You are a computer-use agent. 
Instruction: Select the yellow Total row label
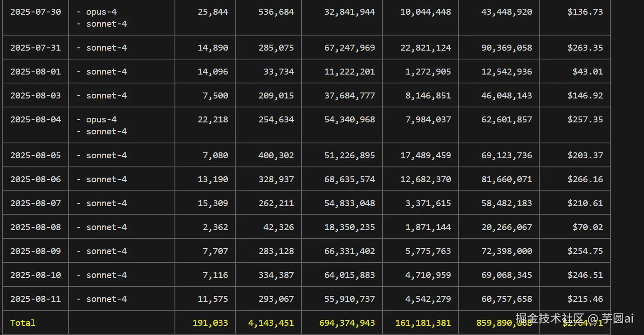click(x=23, y=323)
